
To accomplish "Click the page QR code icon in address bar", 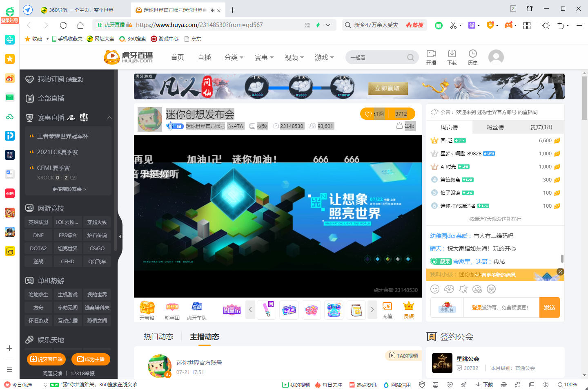I will [307, 25].
